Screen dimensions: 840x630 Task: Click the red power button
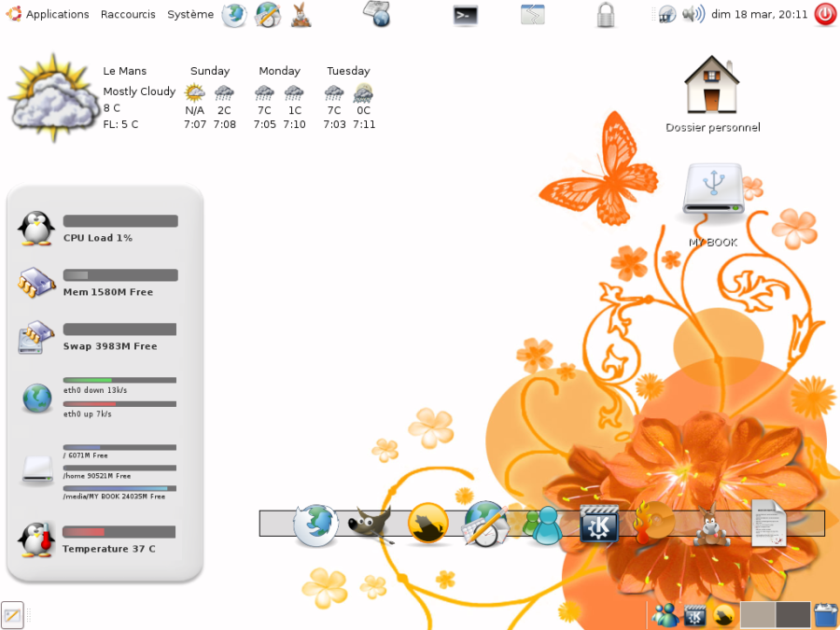(x=826, y=14)
